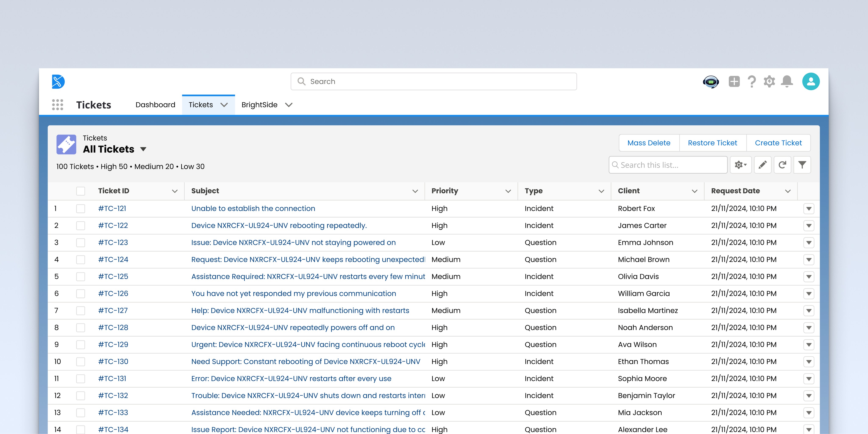Tick the select-all checkbox in header
The image size is (868, 434).
click(81, 191)
